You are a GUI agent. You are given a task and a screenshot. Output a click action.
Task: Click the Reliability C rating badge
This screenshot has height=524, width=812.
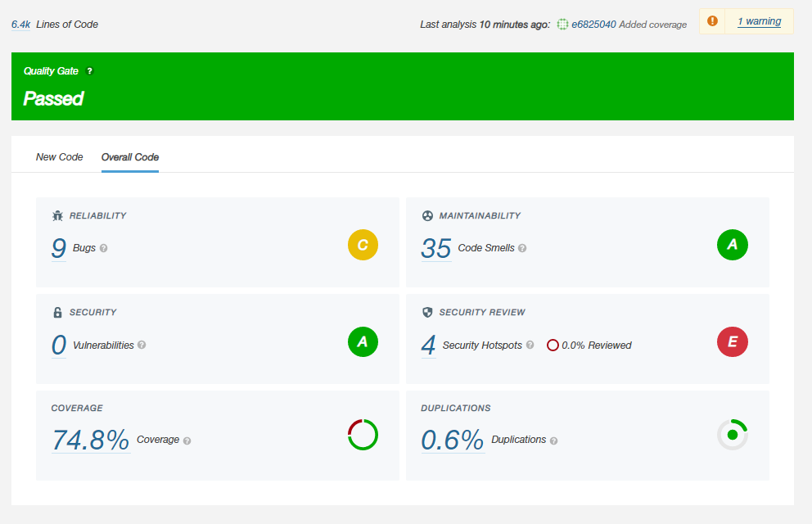click(363, 245)
